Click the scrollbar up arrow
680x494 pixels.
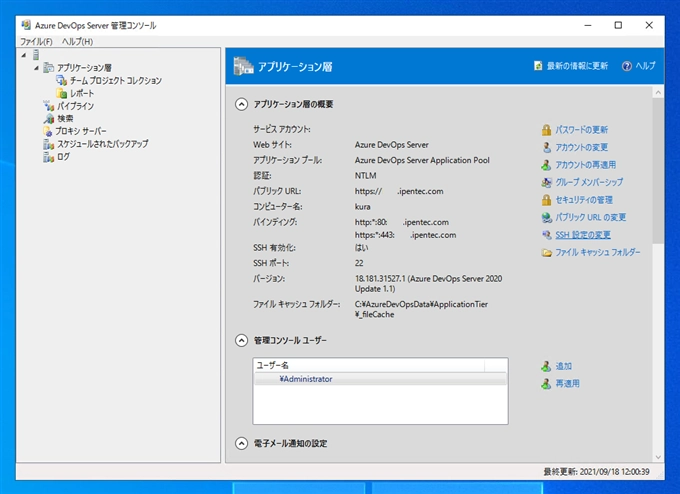pos(658,92)
